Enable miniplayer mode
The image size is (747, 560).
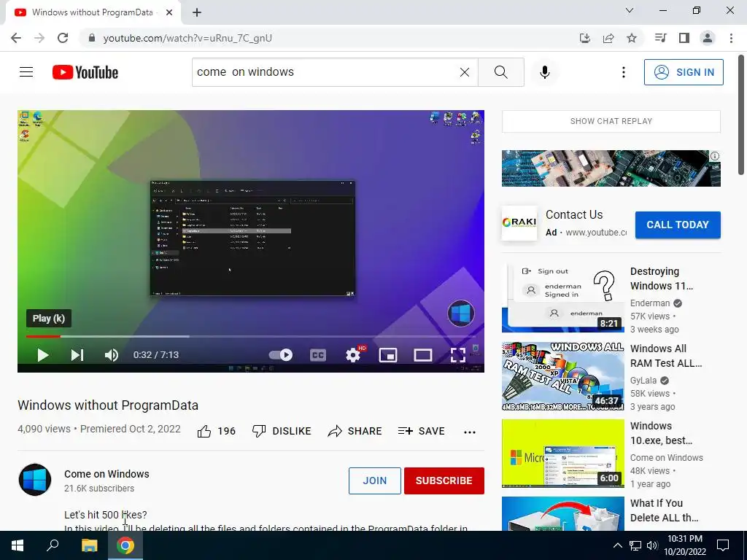point(388,355)
